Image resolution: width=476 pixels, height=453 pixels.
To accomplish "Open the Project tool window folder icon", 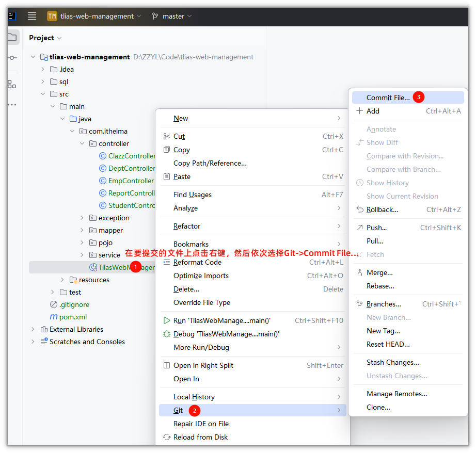I will tap(12, 37).
